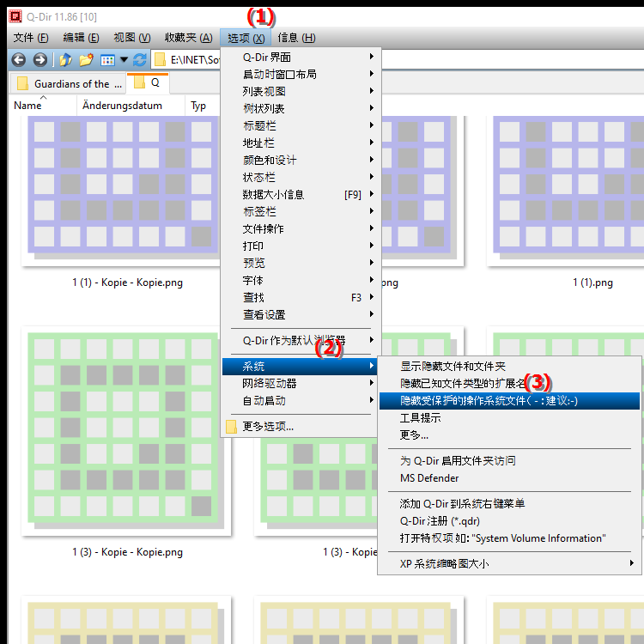This screenshot has height=644, width=644.
Task: Open the 编辑 (E) menu
Action: [81, 38]
